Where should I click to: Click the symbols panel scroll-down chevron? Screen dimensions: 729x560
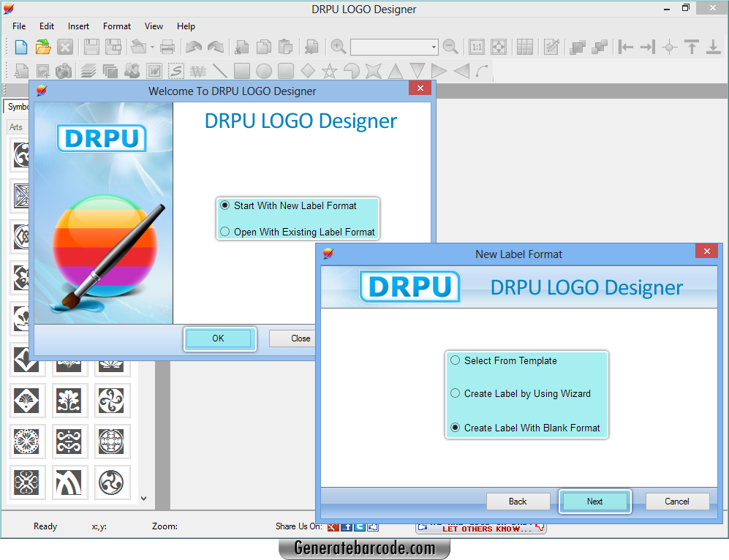click(143, 498)
